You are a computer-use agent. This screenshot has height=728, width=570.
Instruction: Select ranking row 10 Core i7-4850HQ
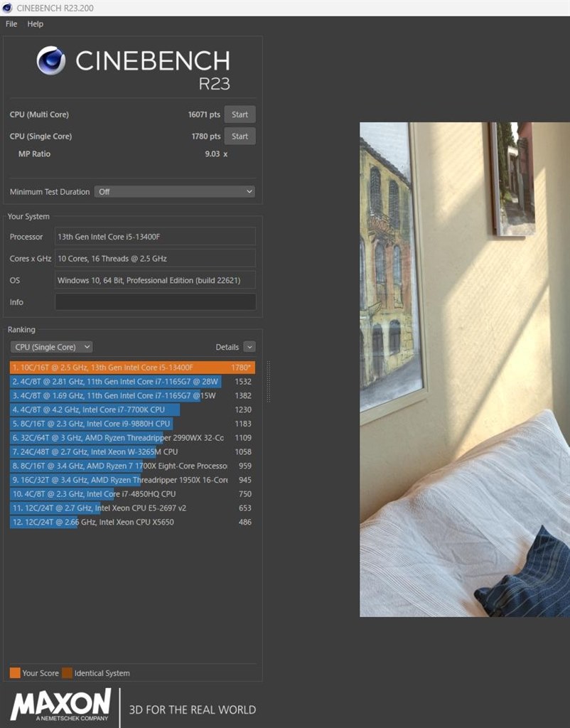[x=132, y=493]
